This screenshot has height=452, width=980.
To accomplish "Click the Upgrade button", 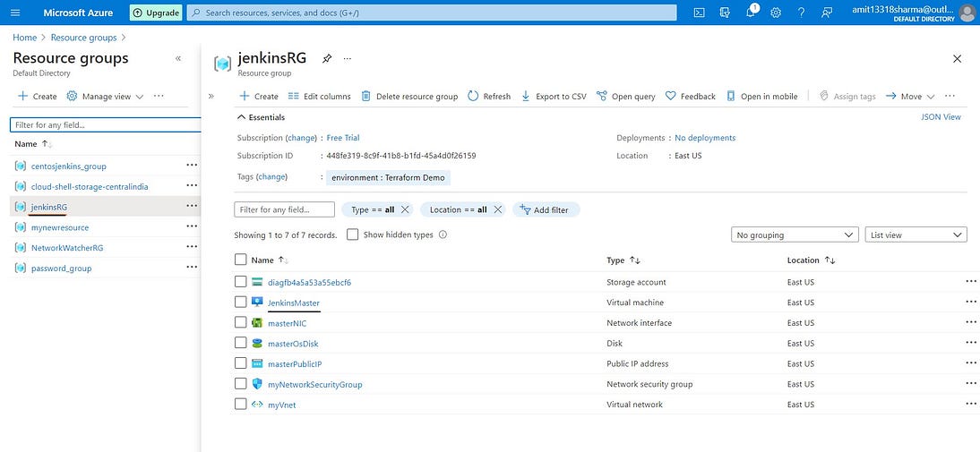I will (x=156, y=13).
